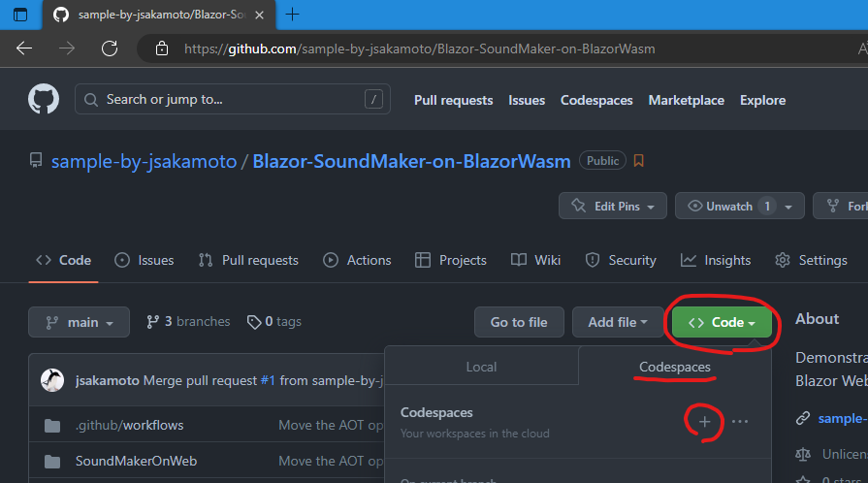Open the Security tab
This screenshot has width=868, height=483.
[x=621, y=260]
